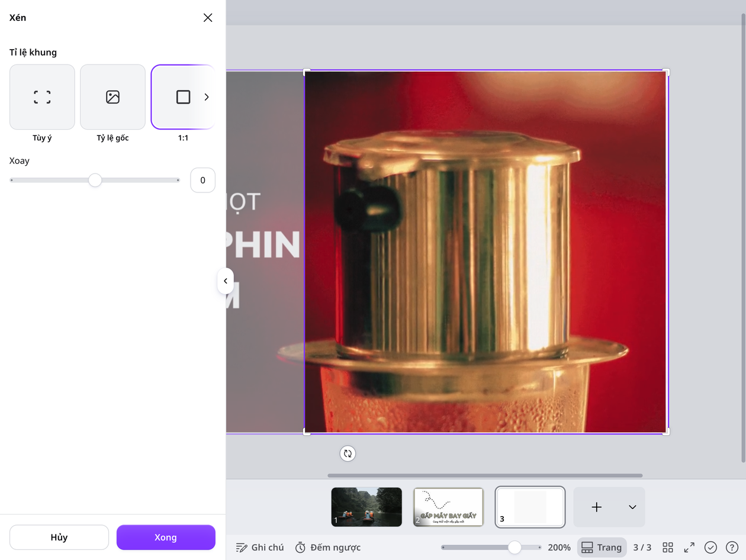
Task: Click the top-right crop corner handle
Action: pyautogui.click(x=666, y=72)
